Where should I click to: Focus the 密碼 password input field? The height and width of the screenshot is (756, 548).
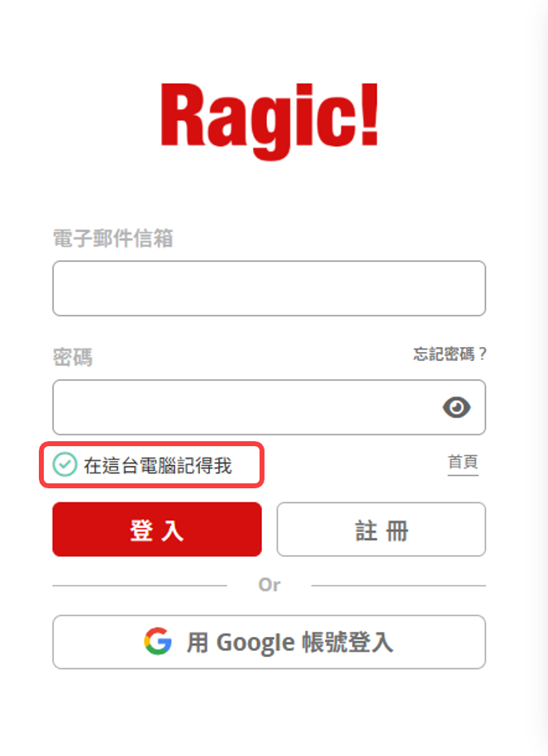269,407
